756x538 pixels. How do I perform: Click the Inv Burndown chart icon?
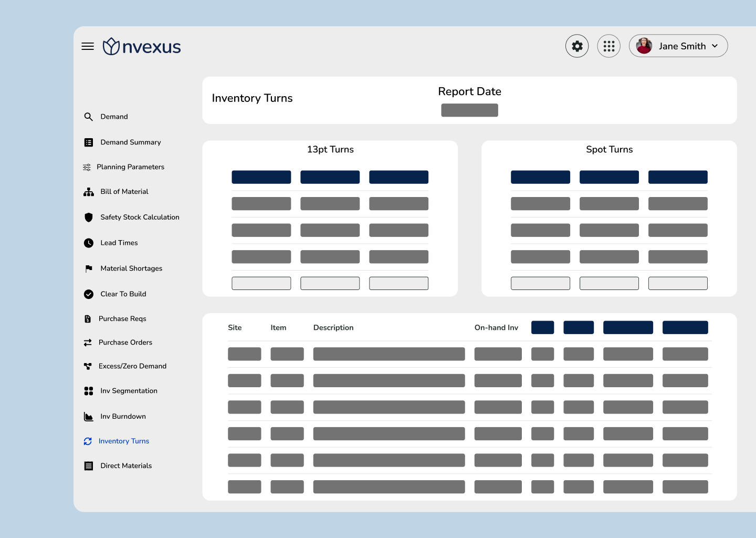[89, 417]
